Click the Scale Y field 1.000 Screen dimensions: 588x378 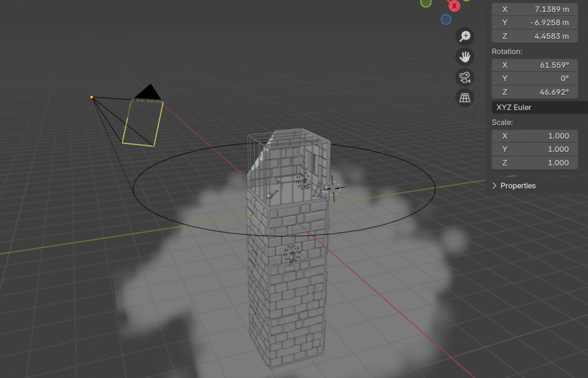click(535, 149)
